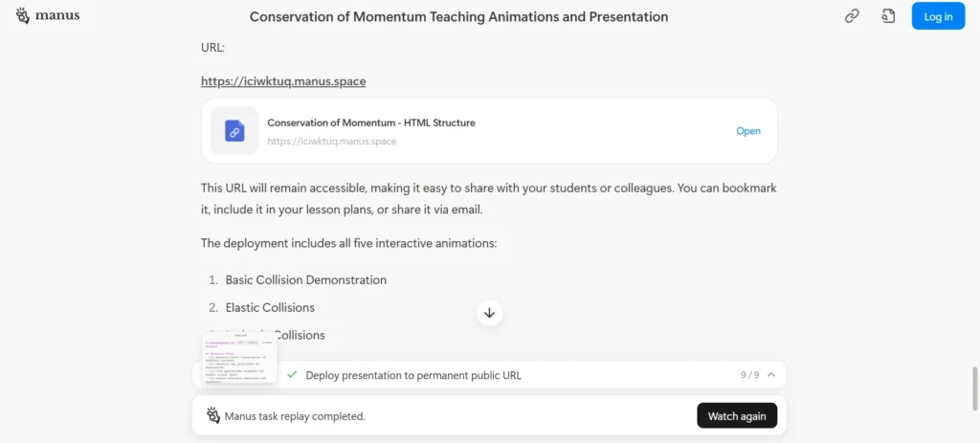
Task: Select Conservation of Momentum - HTML Structure card title
Action: (371, 122)
